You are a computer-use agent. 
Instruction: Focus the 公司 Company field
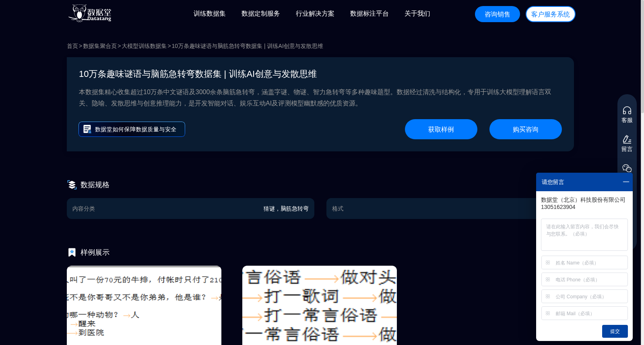pyautogui.click(x=584, y=296)
